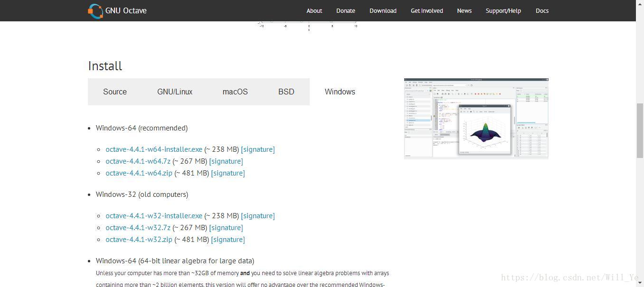Switch to the macOS install tab
The height and width of the screenshot is (287, 644).
[235, 92]
